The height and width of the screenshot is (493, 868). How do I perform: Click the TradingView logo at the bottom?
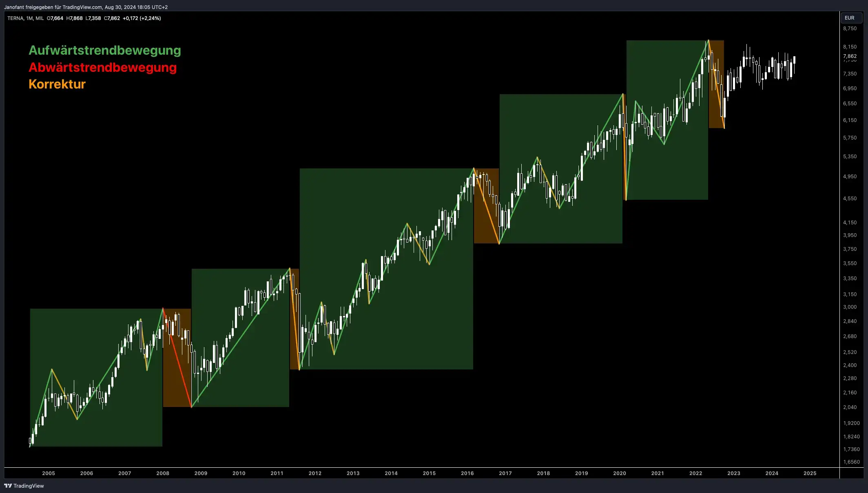pos(24,486)
